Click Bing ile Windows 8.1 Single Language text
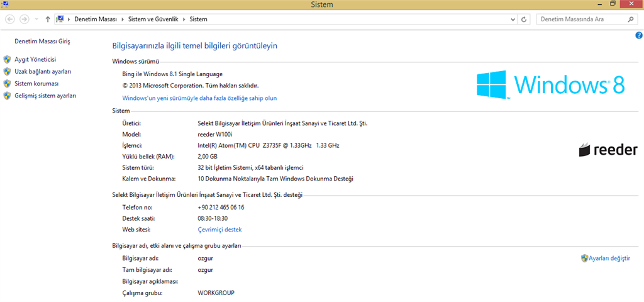The width and height of the screenshot is (644, 302). pyautogui.click(x=172, y=74)
